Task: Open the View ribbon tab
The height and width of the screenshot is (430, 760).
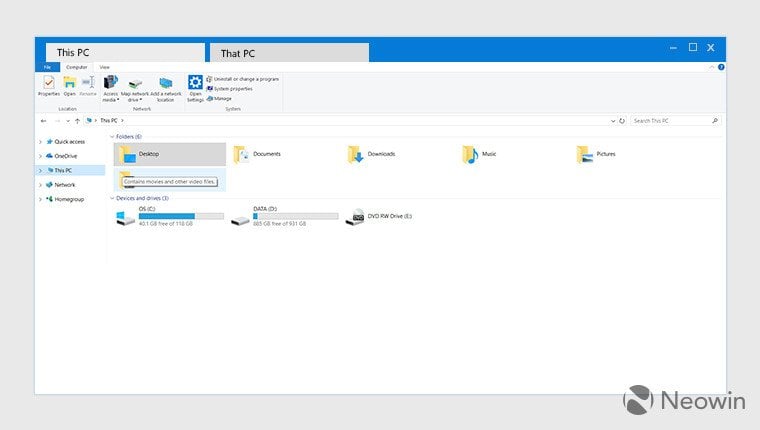Action: coord(104,67)
